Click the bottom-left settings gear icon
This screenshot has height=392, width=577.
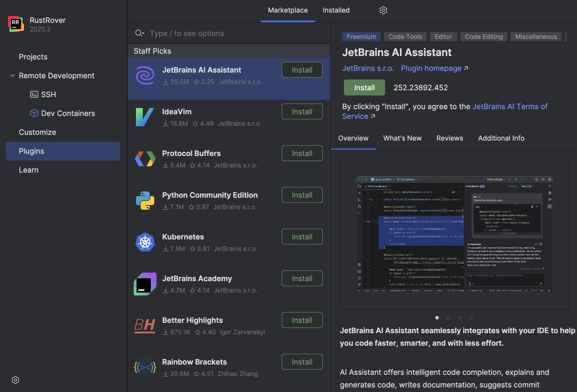pyautogui.click(x=15, y=380)
